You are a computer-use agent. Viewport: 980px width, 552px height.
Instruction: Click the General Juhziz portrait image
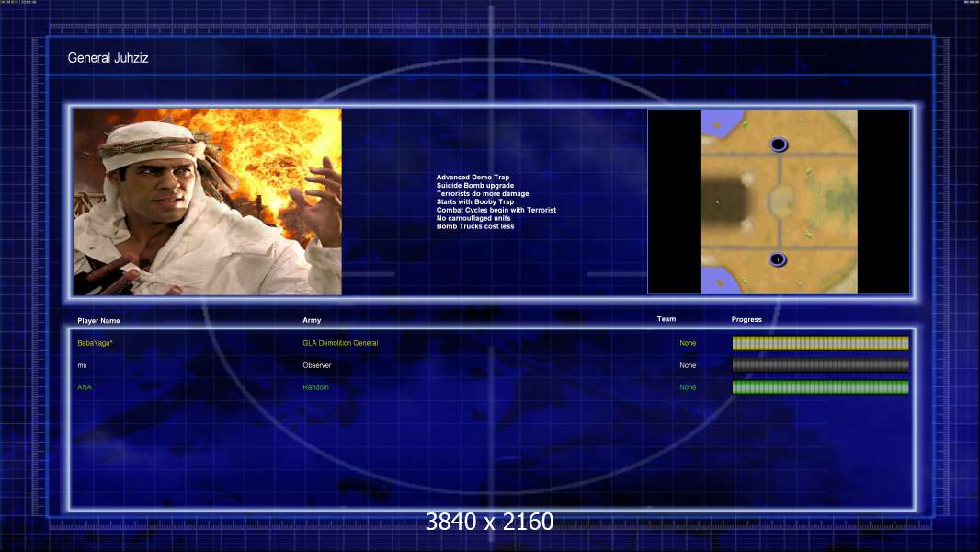tap(208, 201)
